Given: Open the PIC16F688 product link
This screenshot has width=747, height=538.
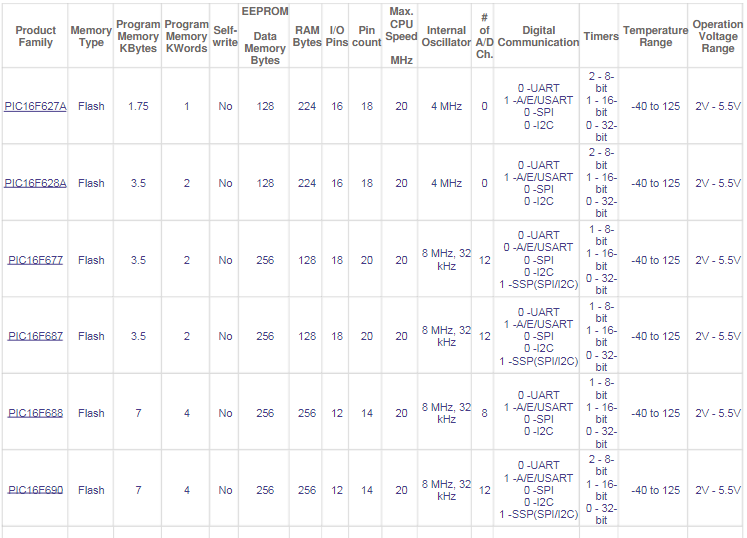Looking at the screenshot, I should pos(35,413).
